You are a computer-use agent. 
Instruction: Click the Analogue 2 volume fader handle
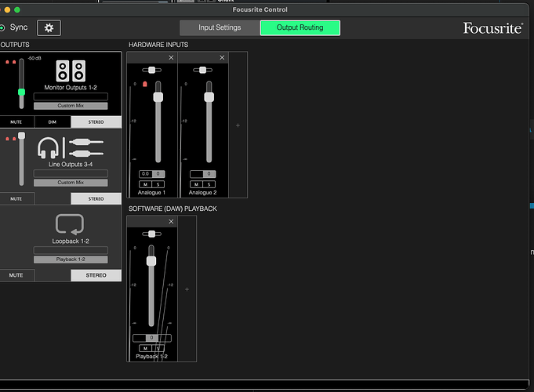click(x=209, y=97)
